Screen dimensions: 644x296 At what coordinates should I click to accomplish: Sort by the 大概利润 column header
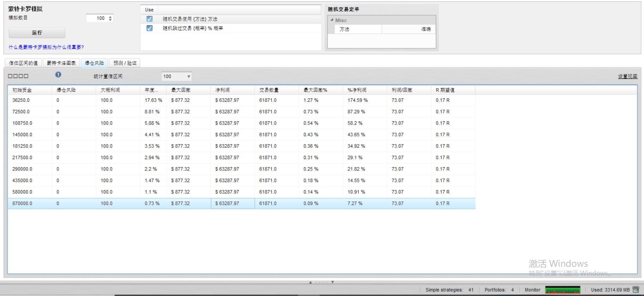[118, 90]
